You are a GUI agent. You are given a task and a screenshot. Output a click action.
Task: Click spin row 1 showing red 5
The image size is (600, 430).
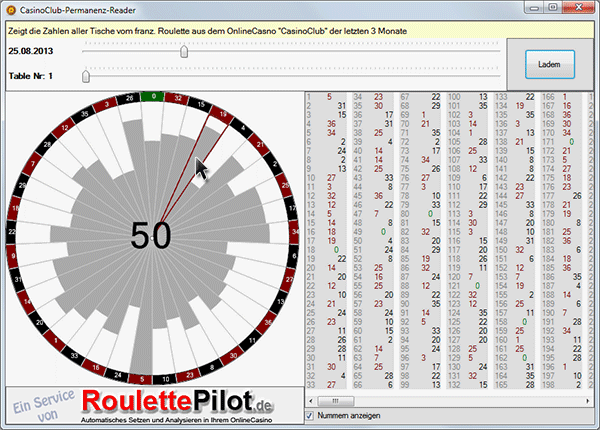pyautogui.click(x=326, y=96)
